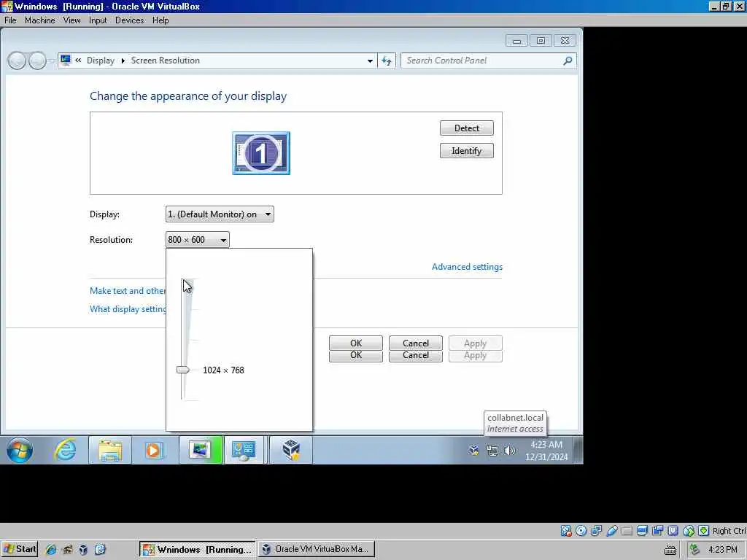Expand the address bar history dropdown arrow
Screen dimensions: 747x560
click(370, 61)
